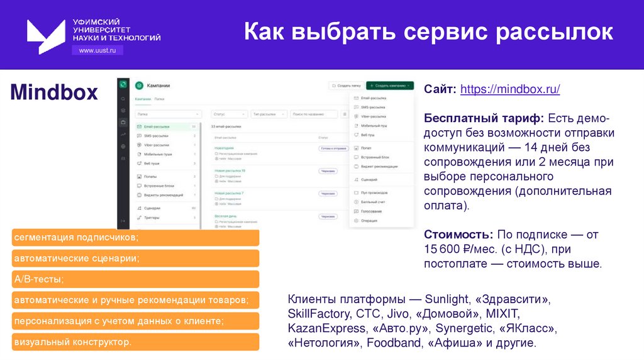Click the university logo emblem
The height and width of the screenshot is (361, 644).
point(46,36)
